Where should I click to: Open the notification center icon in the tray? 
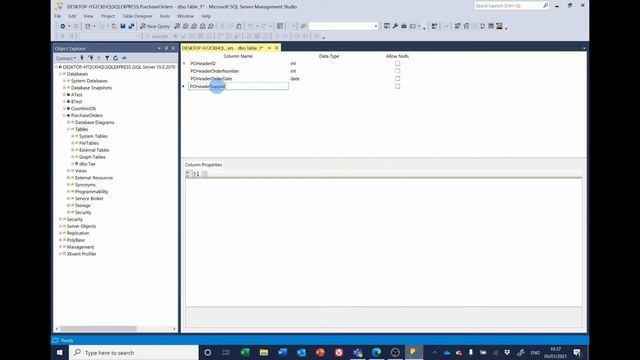(x=577, y=352)
